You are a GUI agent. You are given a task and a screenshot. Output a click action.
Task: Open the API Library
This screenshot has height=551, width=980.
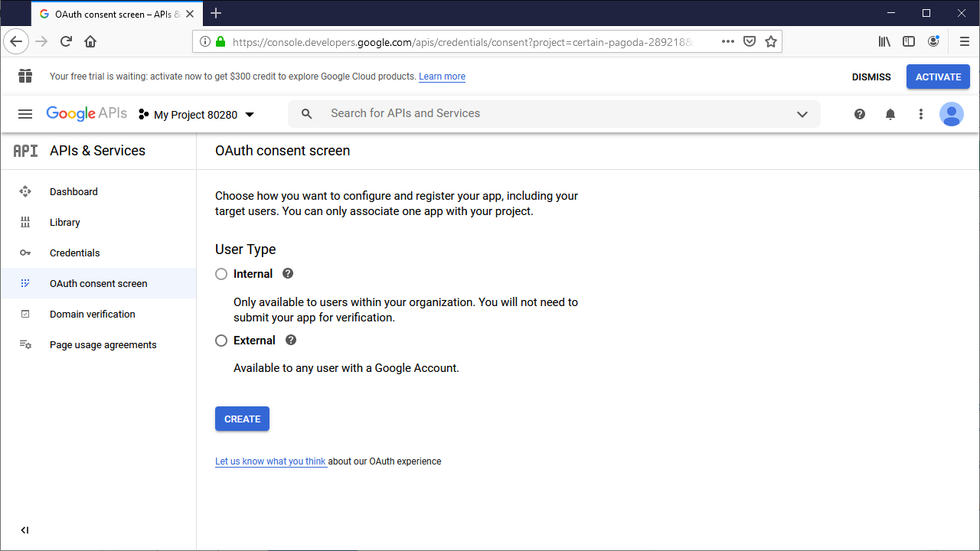click(64, 222)
